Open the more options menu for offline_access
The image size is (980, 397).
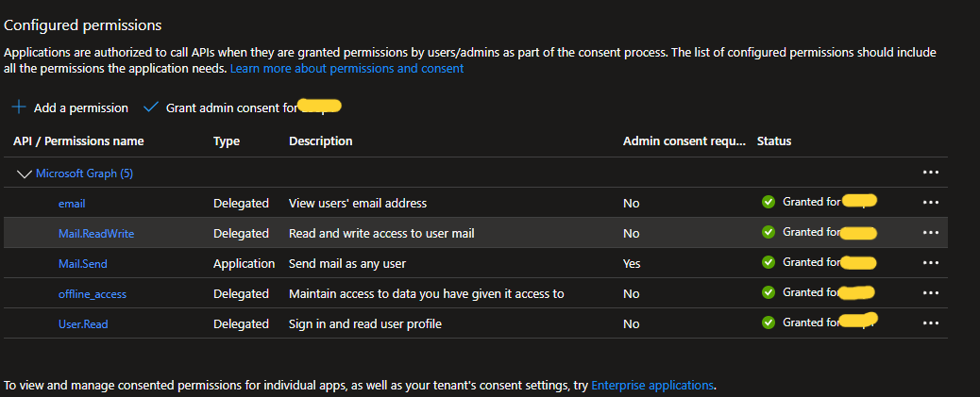pyautogui.click(x=931, y=293)
